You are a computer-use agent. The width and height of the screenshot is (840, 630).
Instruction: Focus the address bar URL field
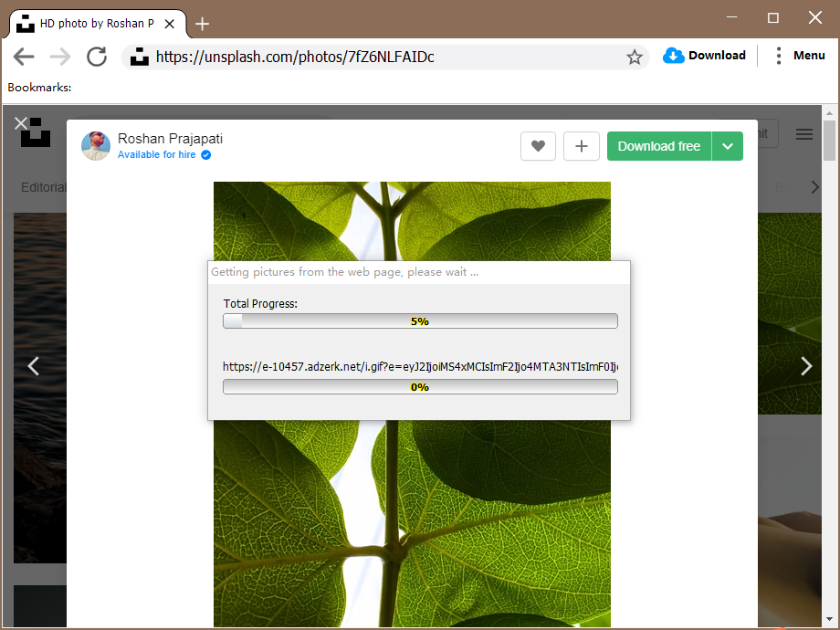[385, 57]
